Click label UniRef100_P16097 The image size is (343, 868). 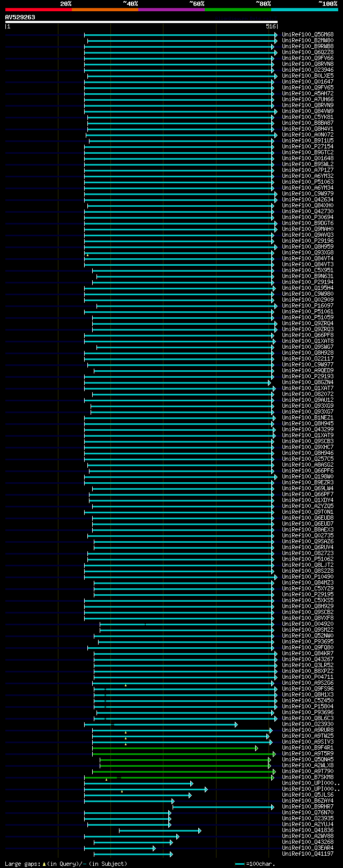click(x=308, y=306)
